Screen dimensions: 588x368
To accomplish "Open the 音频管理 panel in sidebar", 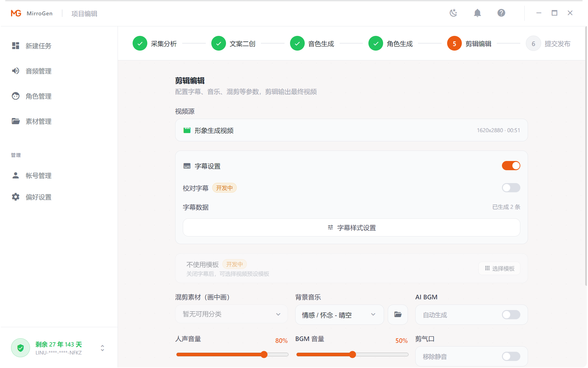I will click(38, 71).
